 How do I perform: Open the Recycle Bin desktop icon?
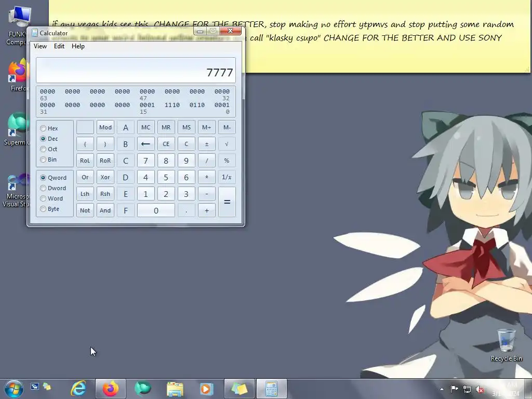(506, 345)
